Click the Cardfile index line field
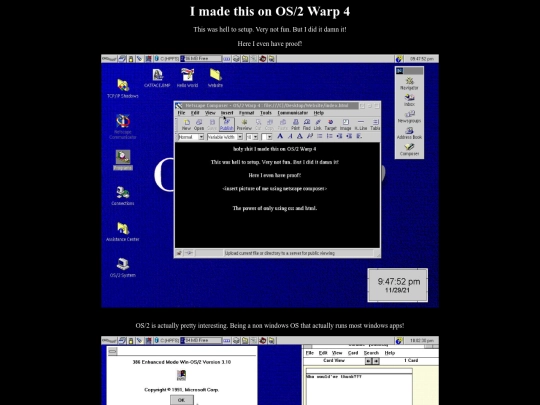 pos(359,371)
